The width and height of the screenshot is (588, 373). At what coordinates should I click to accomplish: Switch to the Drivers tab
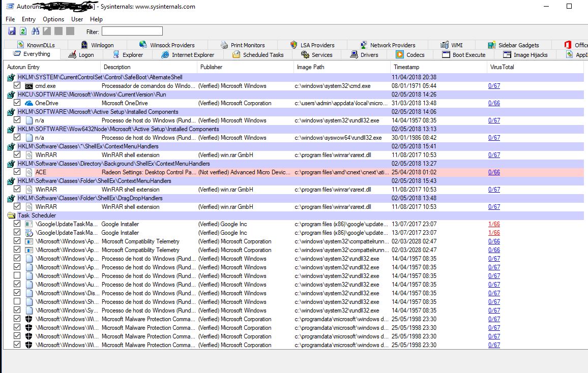pyautogui.click(x=364, y=55)
